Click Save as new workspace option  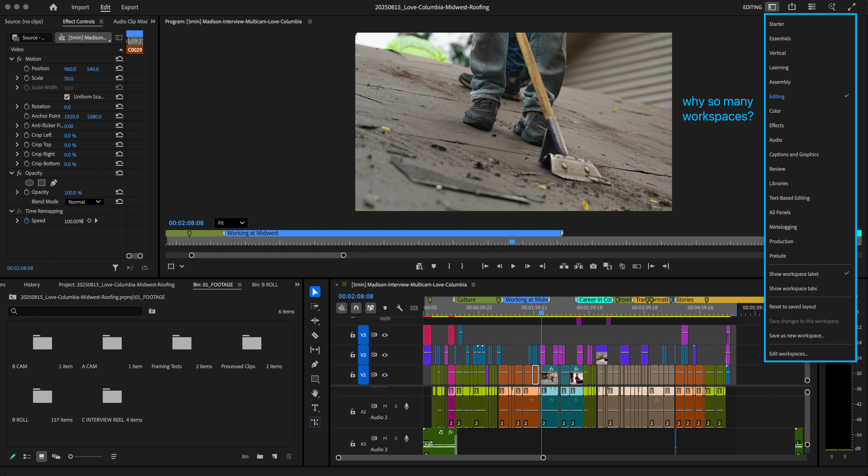[x=796, y=336]
